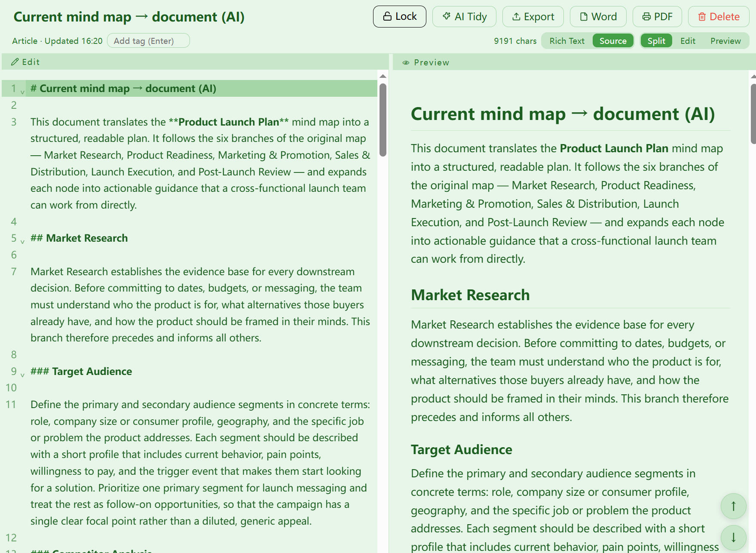Viewport: 756px width, 553px height.
Task: Click the "9191 chars" character count
Action: click(x=515, y=41)
